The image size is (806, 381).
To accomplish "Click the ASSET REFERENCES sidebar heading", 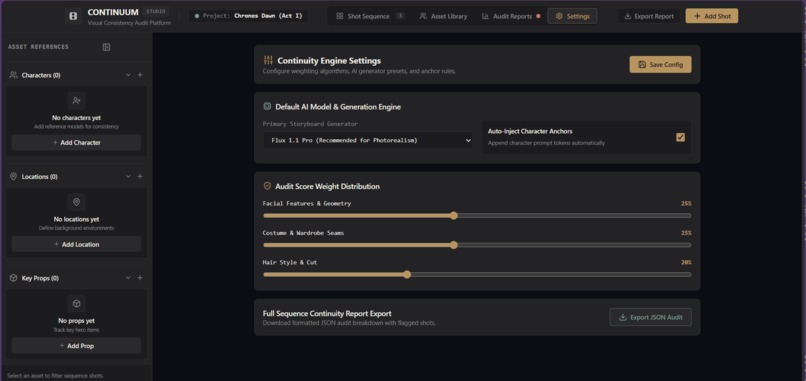I will click(x=39, y=47).
